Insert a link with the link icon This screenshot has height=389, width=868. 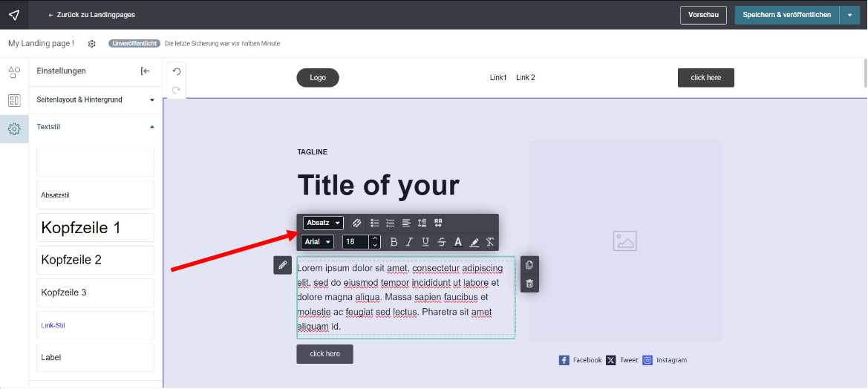tap(357, 223)
